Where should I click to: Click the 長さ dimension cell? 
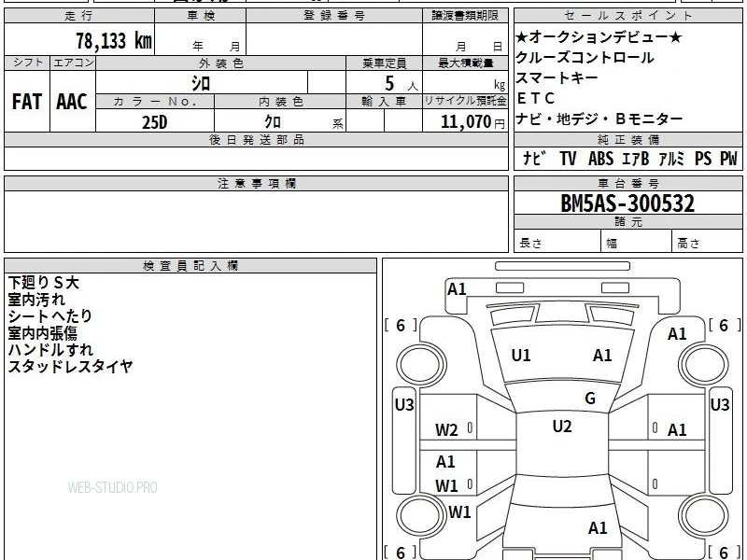(x=557, y=243)
